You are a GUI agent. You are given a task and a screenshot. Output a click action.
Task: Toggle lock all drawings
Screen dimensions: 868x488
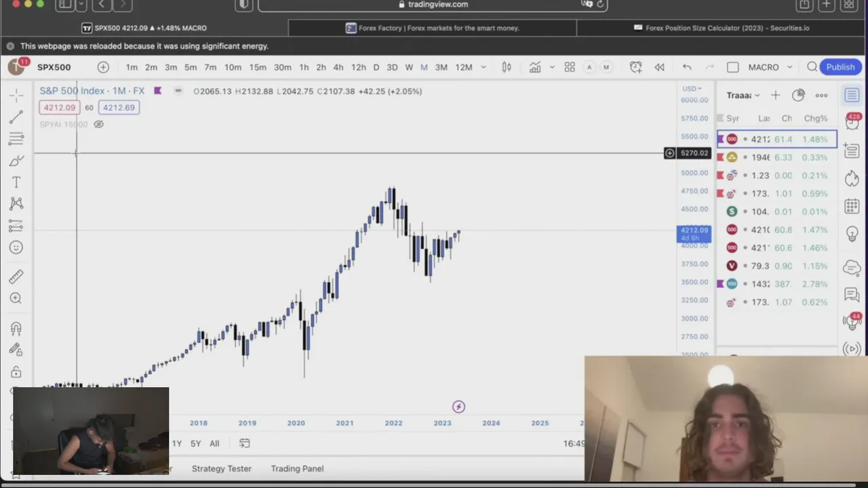16,372
